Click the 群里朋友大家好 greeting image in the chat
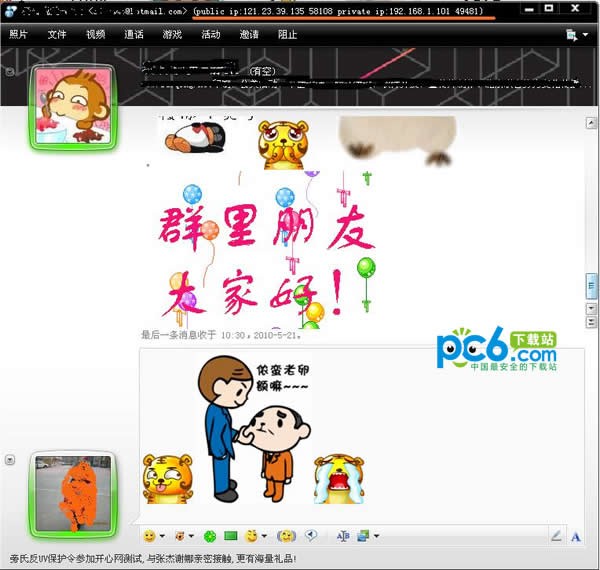600x570 pixels. pos(267,249)
